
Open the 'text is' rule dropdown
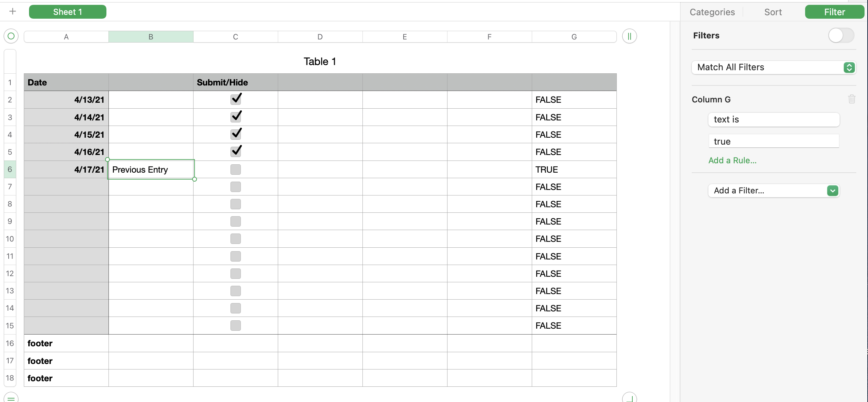click(x=773, y=119)
